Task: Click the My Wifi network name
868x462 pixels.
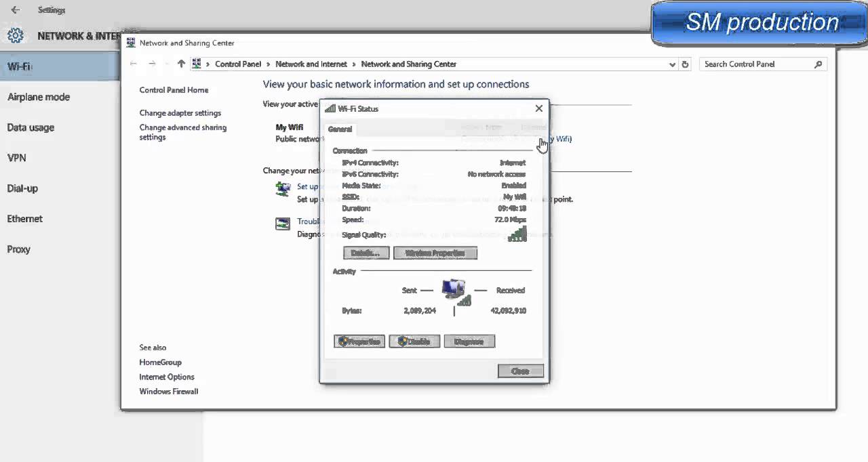Action: click(289, 127)
